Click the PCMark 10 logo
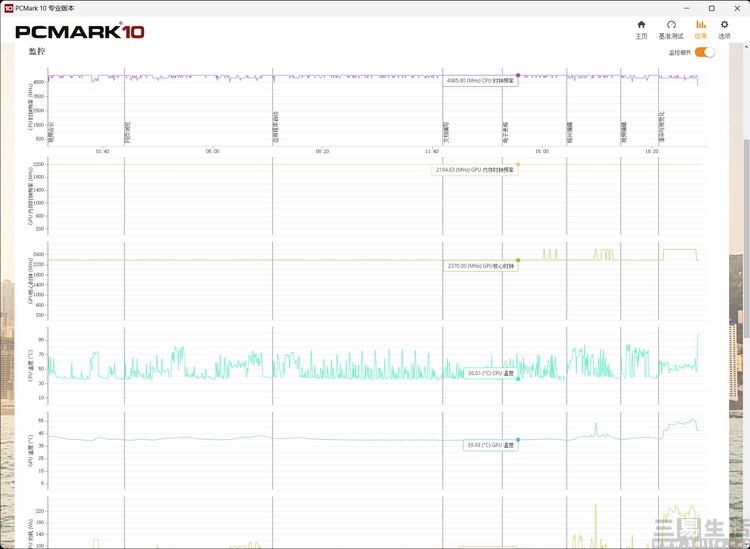This screenshot has width=750, height=549. pos(79,32)
